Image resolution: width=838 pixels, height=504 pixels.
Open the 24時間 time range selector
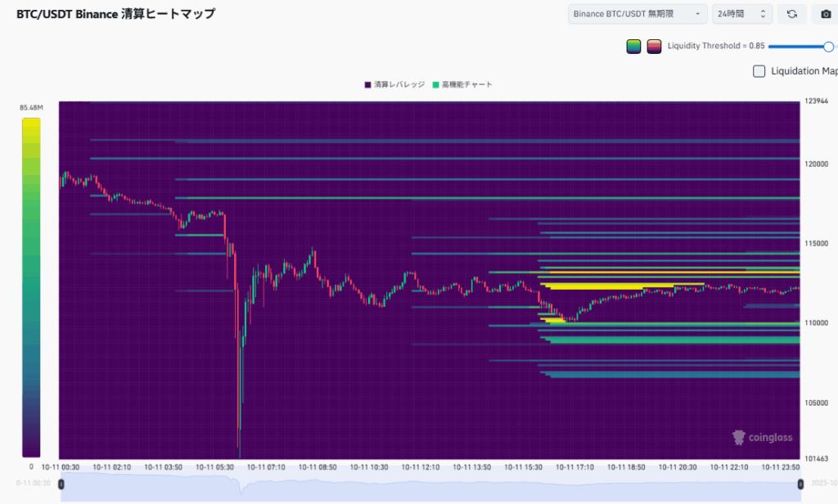[x=741, y=14]
